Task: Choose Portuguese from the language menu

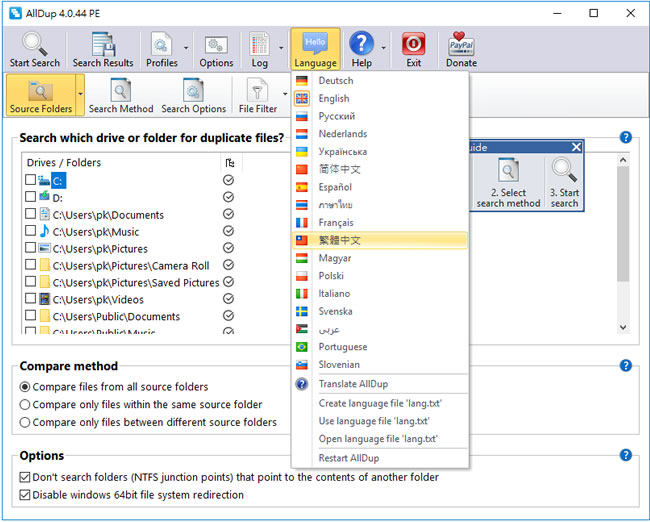Action: tap(380, 347)
